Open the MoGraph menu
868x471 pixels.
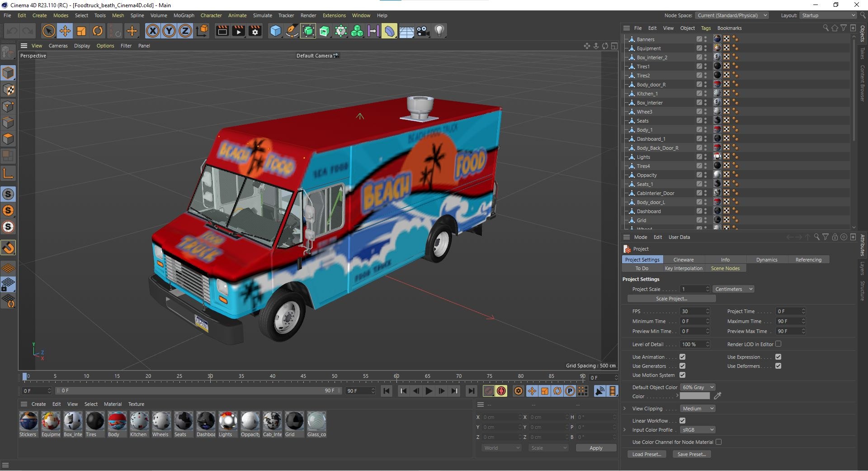point(184,15)
